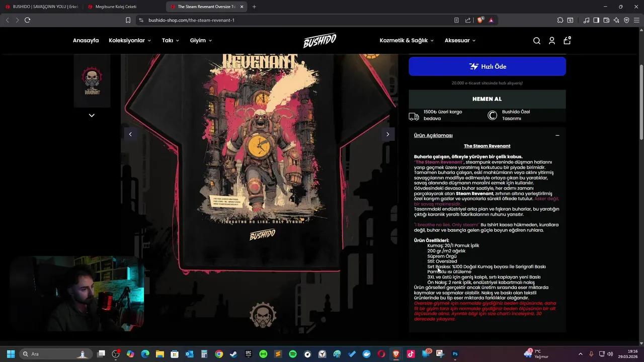This screenshot has height=362, width=644.
Task: Open Epic Games launcher in taskbar
Action: (248, 354)
